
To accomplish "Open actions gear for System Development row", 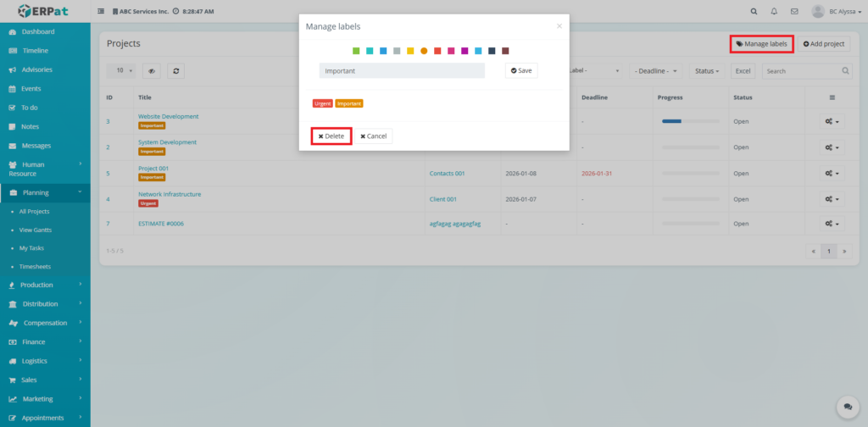I will 832,147.
